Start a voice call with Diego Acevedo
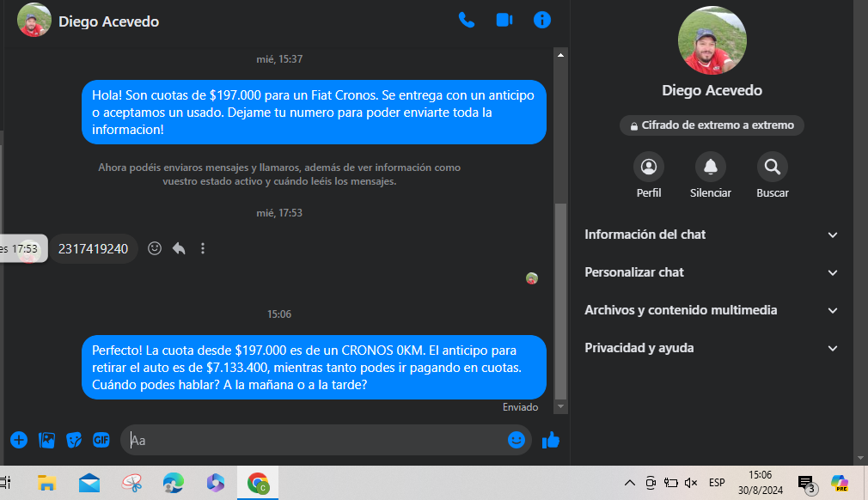868x500 pixels. (x=467, y=21)
